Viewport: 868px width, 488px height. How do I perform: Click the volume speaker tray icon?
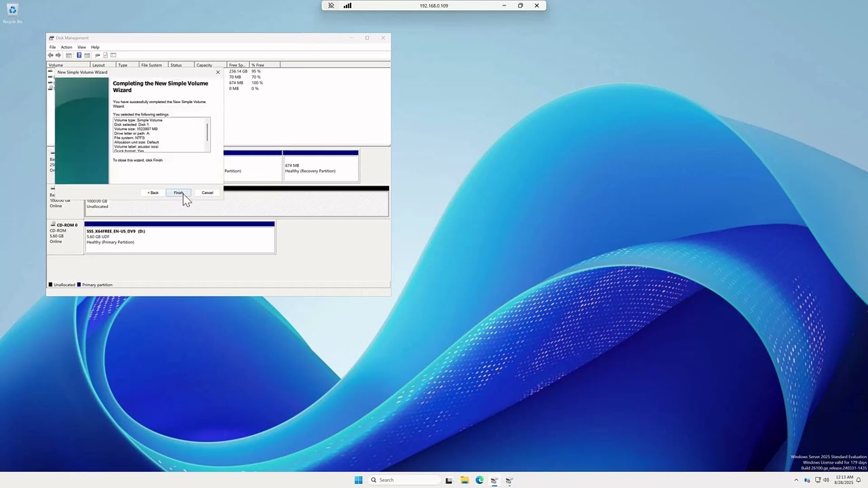point(826,480)
